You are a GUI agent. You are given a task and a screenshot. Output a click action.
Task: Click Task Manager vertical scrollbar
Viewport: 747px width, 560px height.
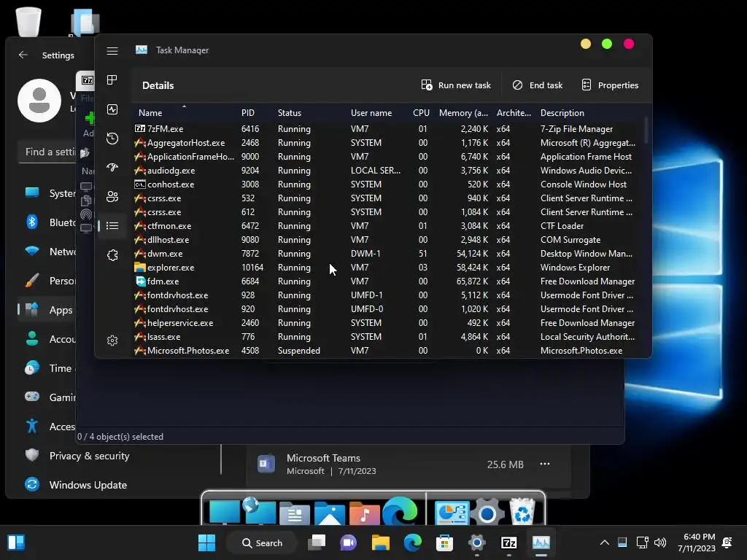[x=646, y=131]
